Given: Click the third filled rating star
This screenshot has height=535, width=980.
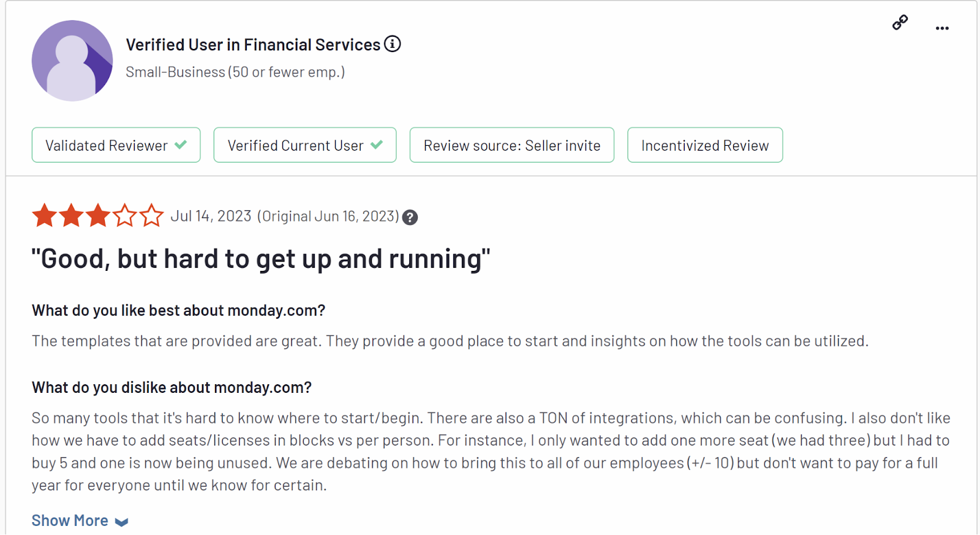Looking at the screenshot, I should pyautogui.click(x=98, y=216).
